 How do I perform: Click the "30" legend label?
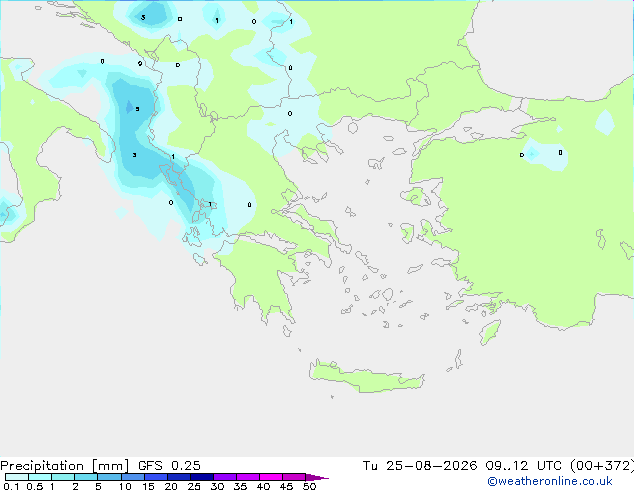tap(217, 486)
